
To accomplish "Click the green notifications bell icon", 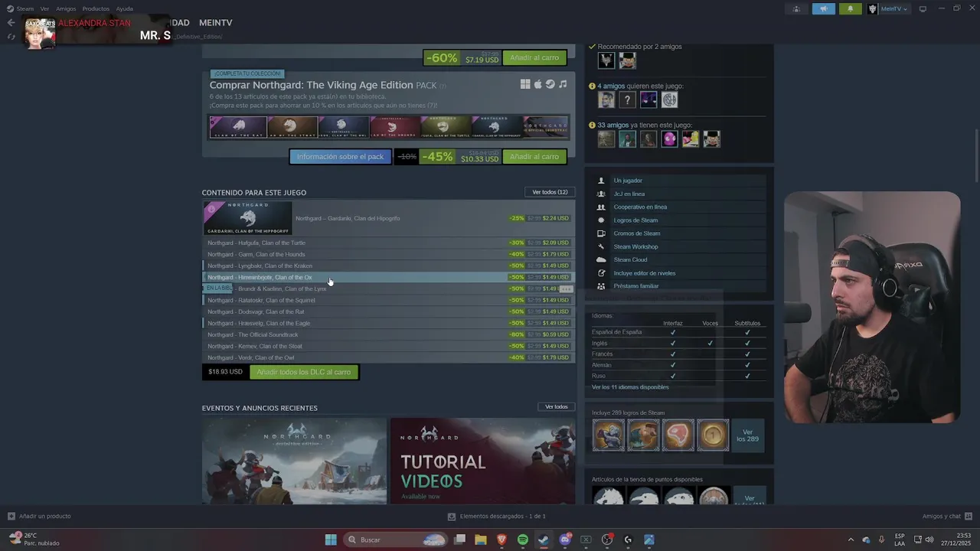I will (850, 9).
